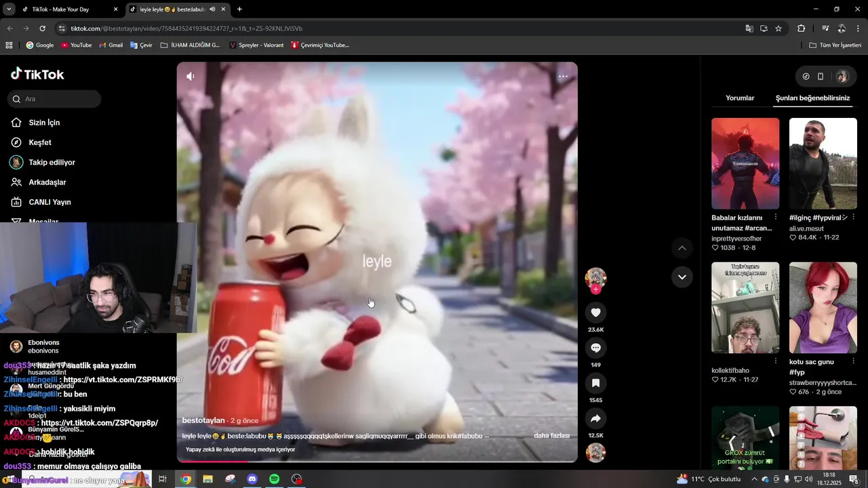The width and height of the screenshot is (868, 488).
Task: Open the ali.ve.mesut video thumbnail
Action: [x=823, y=163]
